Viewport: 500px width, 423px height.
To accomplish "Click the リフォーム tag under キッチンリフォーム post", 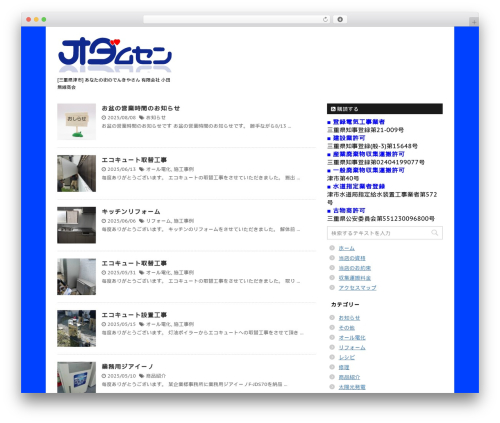I will pos(158,221).
